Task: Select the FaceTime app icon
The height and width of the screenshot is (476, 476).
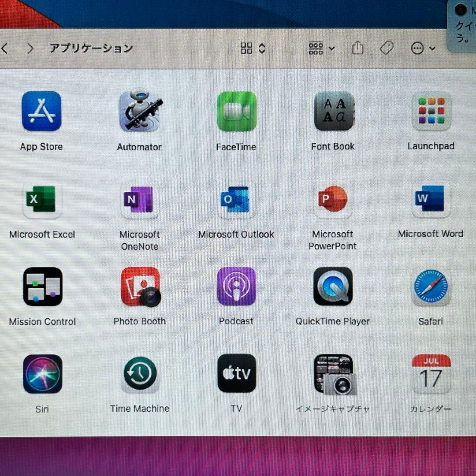Action: pos(237,112)
